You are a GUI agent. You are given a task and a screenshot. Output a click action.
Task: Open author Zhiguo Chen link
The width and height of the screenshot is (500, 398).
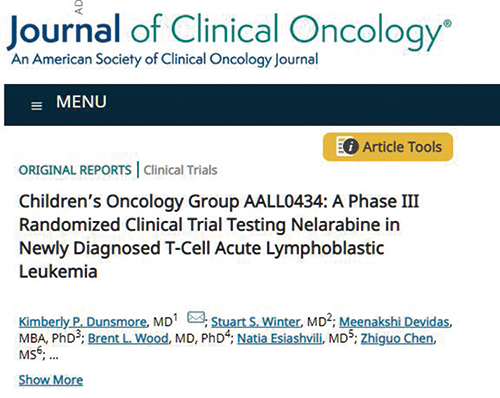(x=397, y=338)
